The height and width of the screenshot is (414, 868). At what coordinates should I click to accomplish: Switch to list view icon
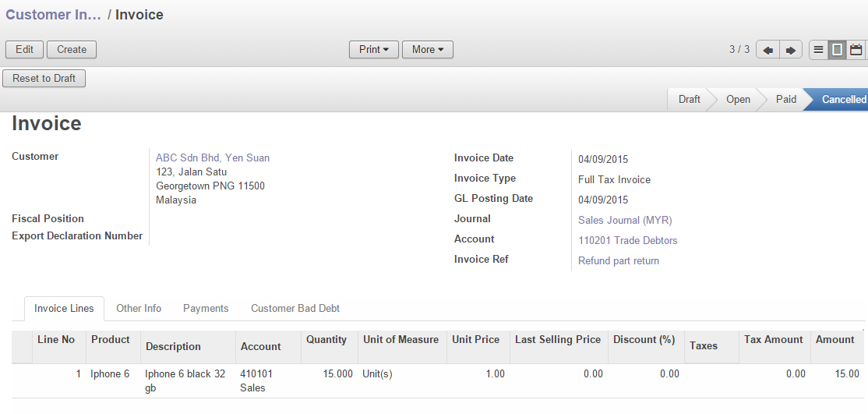[x=819, y=50]
